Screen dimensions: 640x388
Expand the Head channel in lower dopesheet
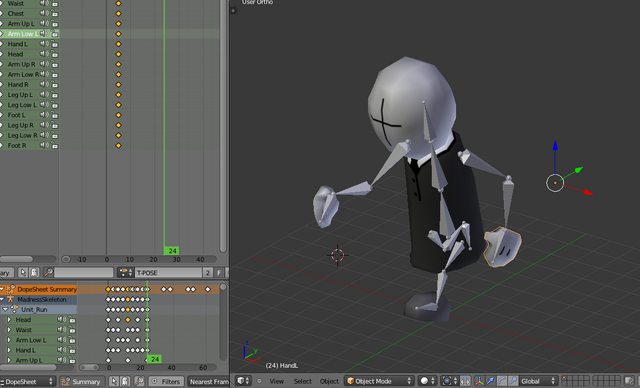(9, 319)
